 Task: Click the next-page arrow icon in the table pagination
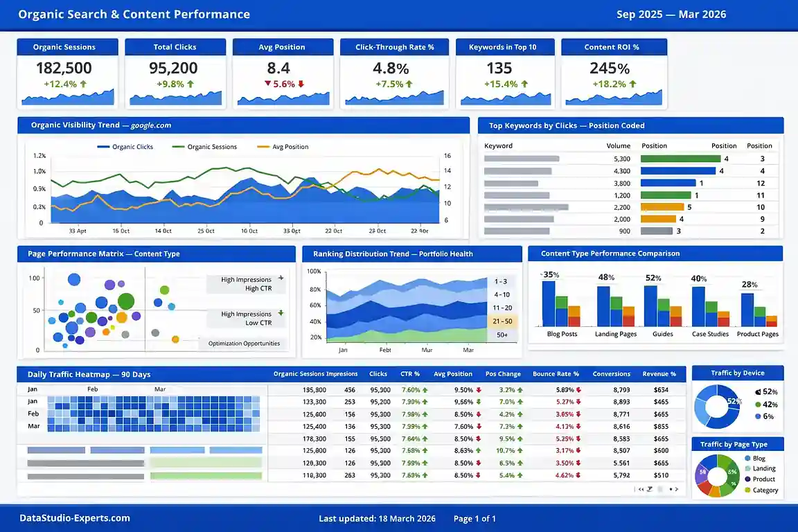(677, 489)
